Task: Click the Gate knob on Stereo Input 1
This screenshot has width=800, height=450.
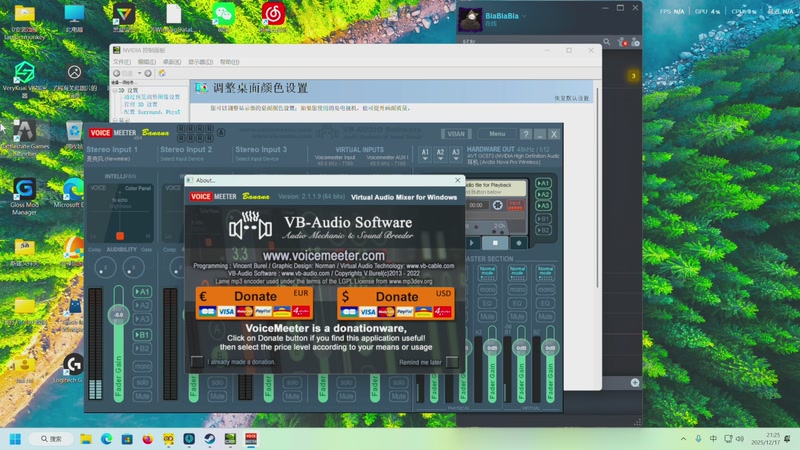Action: point(133,267)
